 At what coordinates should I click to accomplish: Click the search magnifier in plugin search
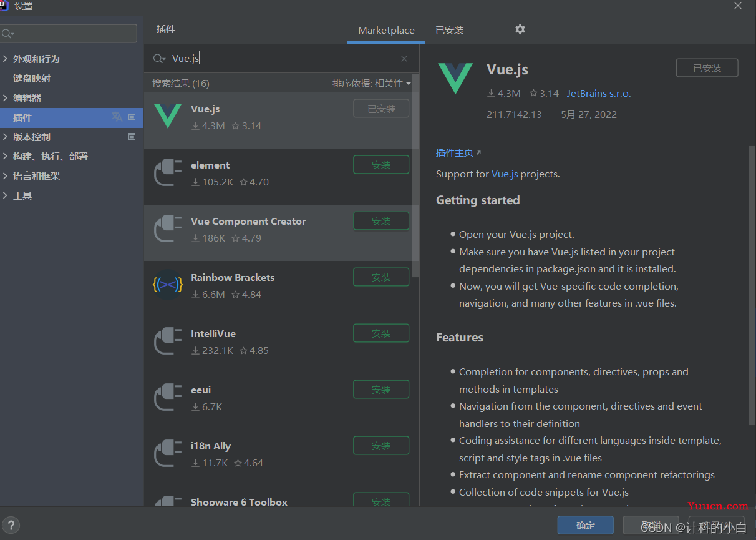pos(159,59)
